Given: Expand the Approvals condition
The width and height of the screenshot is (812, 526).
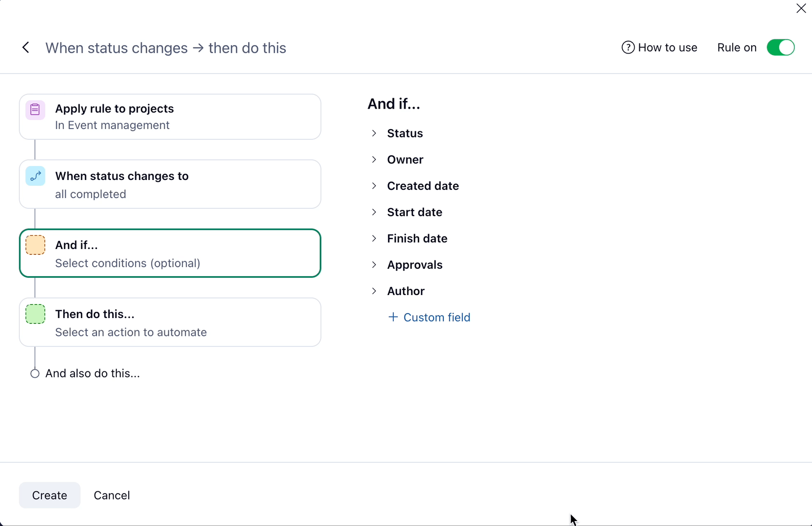Looking at the screenshot, I should (x=374, y=265).
